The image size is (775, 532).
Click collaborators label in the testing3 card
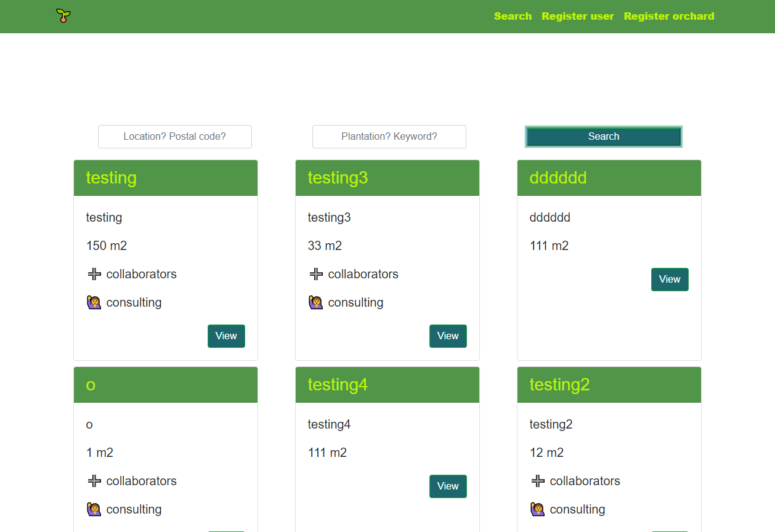pos(363,274)
